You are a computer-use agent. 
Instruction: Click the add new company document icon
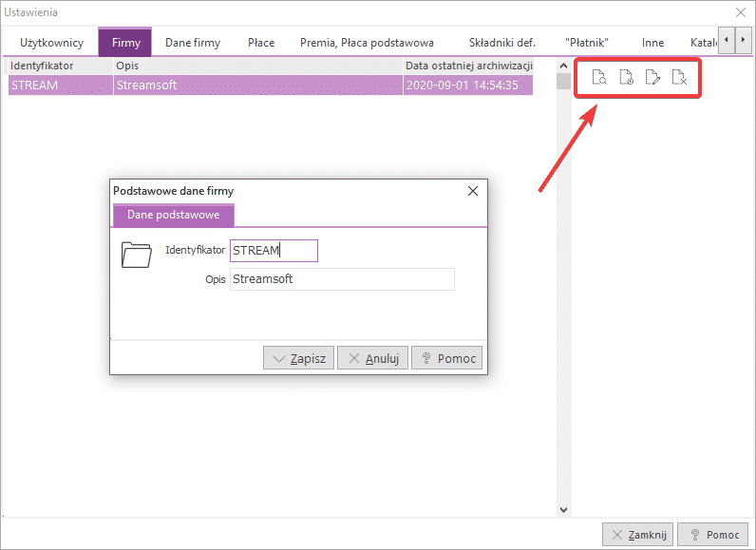pyautogui.click(x=626, y=77)
